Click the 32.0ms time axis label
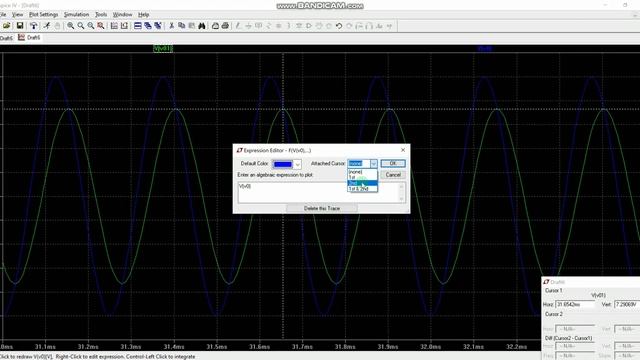The image size is (640, 360). pos(431,347)
